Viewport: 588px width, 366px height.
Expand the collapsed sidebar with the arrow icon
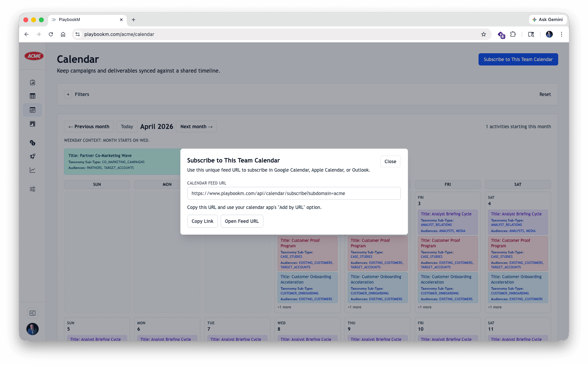pyautogui.click(x=33, y=313)
